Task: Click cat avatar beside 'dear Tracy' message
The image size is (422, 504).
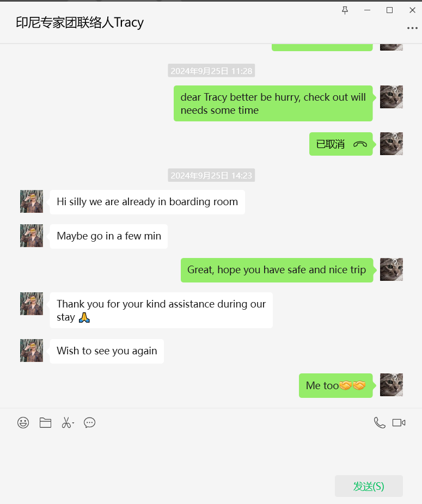Action: click(x=392, y=97)
